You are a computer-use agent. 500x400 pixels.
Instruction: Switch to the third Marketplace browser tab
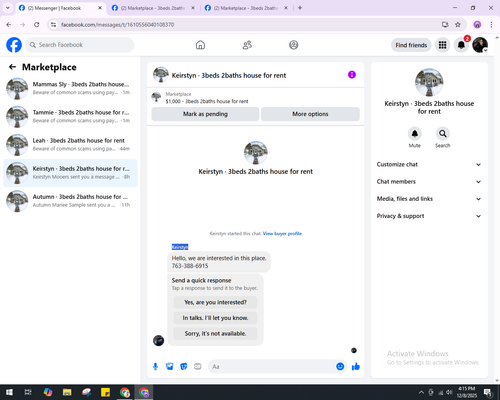246,8
